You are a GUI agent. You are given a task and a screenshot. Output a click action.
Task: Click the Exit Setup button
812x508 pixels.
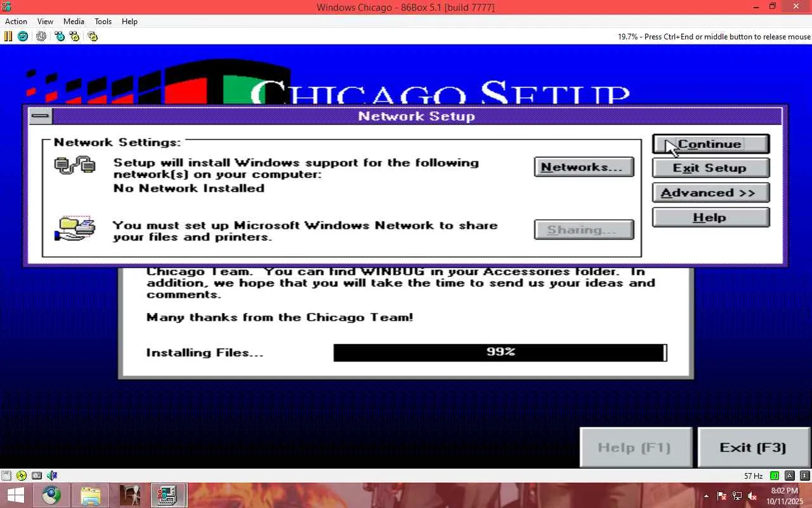[710, 168]
